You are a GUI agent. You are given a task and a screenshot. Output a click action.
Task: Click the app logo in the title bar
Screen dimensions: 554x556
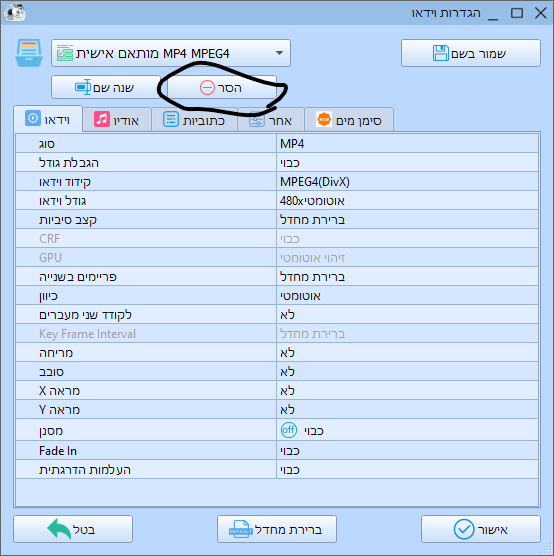pyautogui.click(x=15, y=12)
